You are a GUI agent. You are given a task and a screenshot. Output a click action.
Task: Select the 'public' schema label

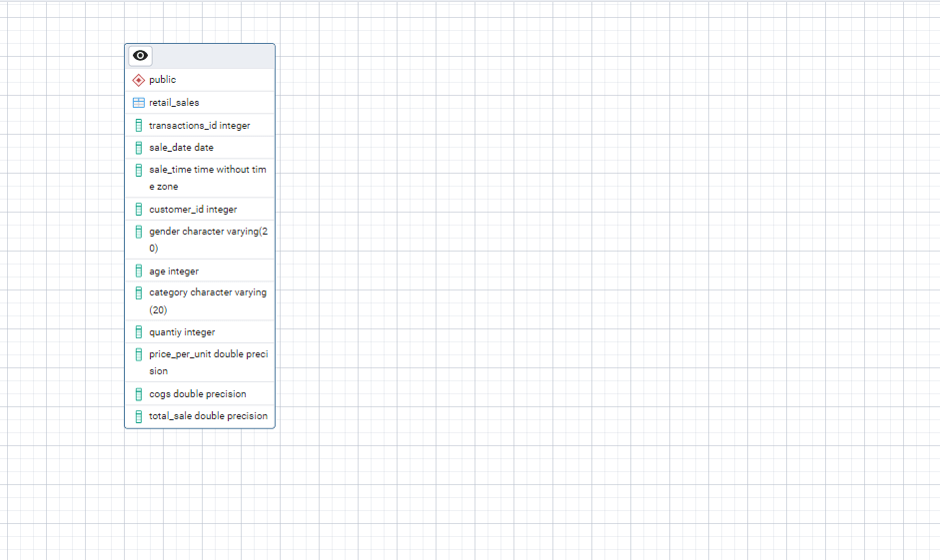tap(163, 80)
